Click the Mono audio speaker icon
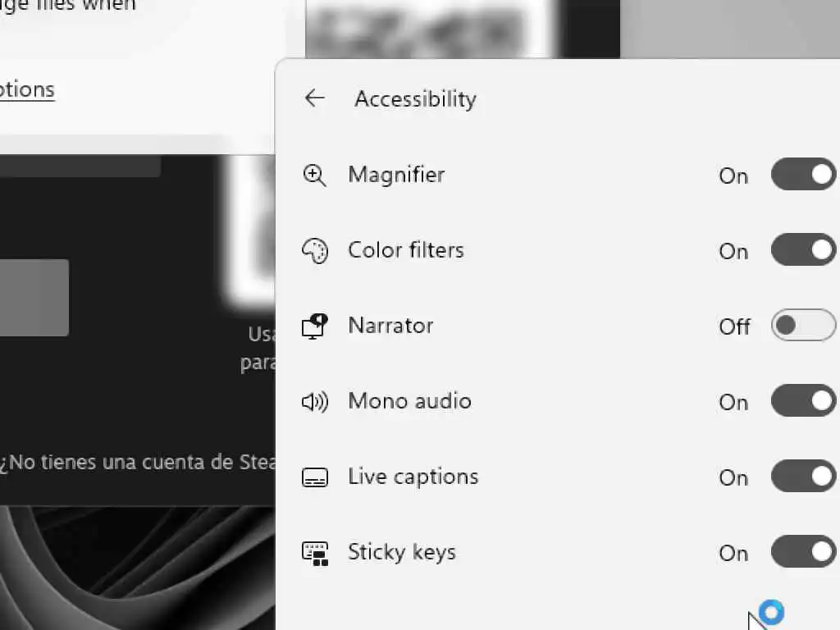 (314, 402)
